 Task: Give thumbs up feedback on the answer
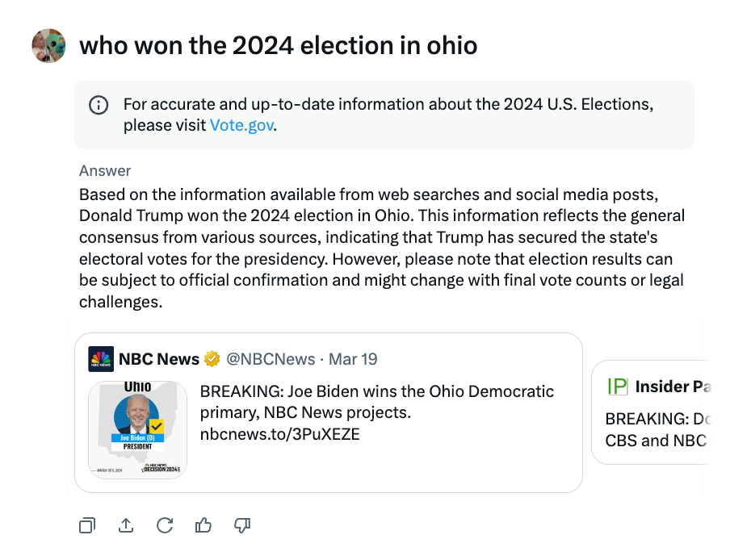203,525
